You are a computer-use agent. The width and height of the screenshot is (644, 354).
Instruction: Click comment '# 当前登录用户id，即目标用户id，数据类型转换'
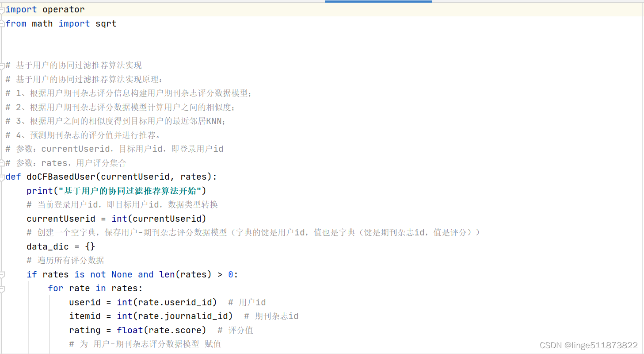tap(122, 205)
